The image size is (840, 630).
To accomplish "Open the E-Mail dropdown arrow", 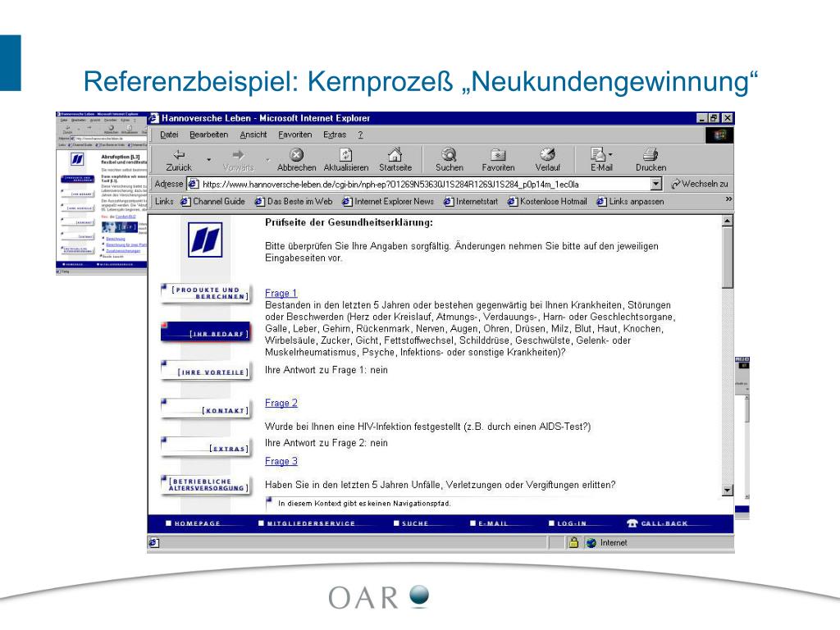I will click(610, 155).
